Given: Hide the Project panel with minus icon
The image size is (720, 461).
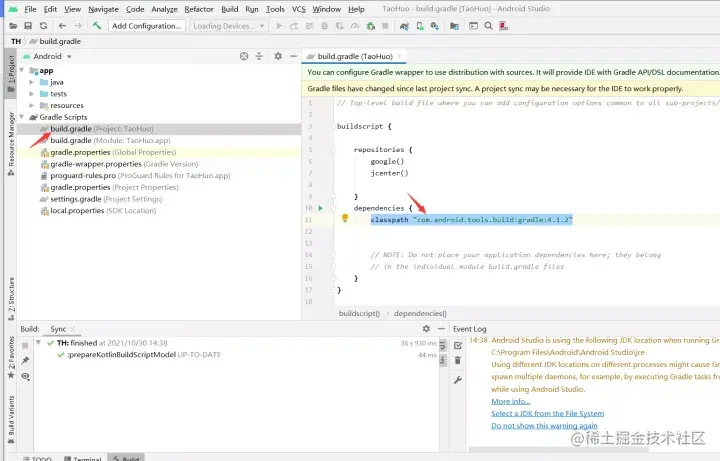Looking at the screenshot, I should click(293, 56).
